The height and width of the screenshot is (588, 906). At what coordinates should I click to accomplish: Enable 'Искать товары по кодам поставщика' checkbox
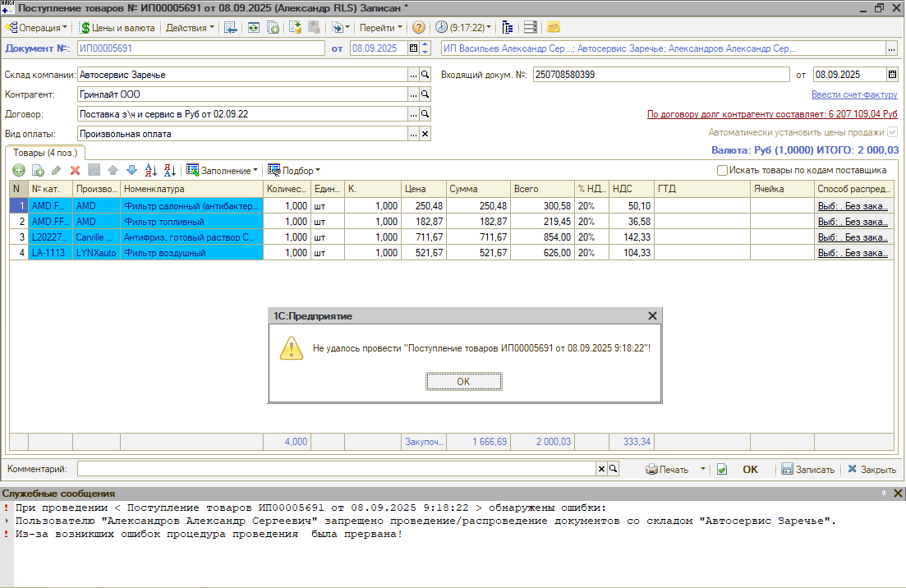[x=722, y=170]
